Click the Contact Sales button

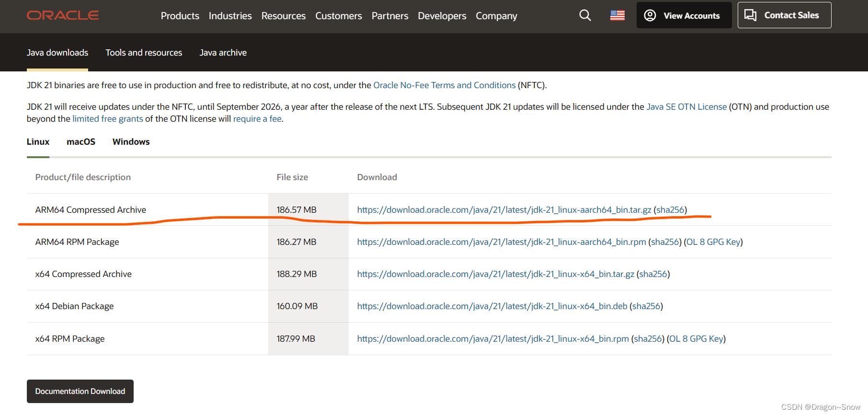click(x=785, y=15)
